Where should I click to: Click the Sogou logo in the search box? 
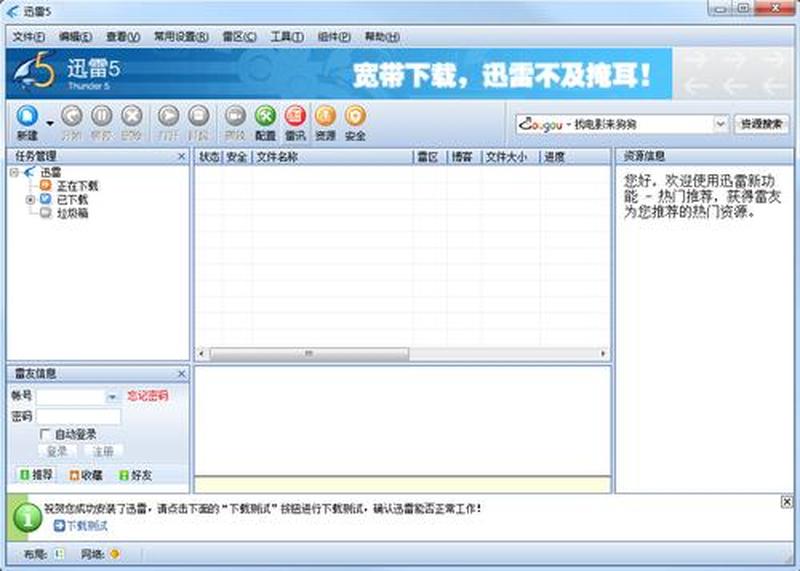(x=540, y=124)
